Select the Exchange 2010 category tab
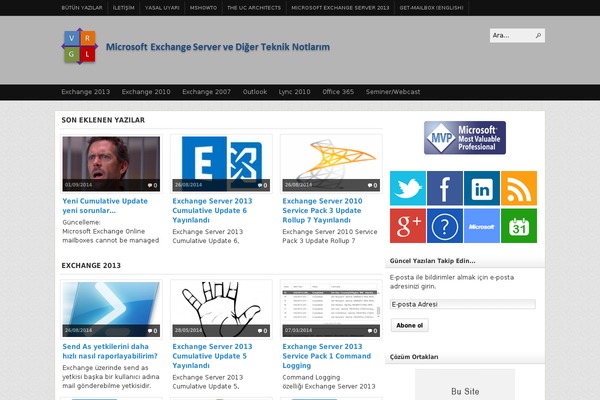Image resolution: width=600 pixels, height=400 pixels. (x=146, y=92)
